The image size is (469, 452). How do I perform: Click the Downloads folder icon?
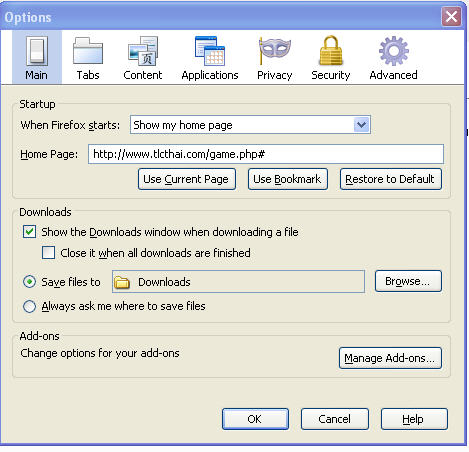122,282
